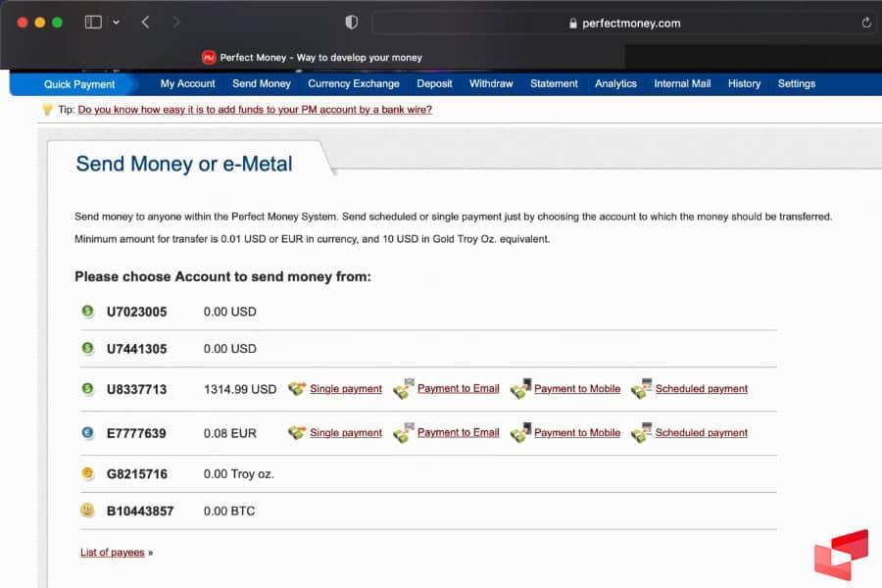Viewport: 882px width, 588px height.
Task: Open the sidebar options dropdown arrow
Action: [116, 23]
